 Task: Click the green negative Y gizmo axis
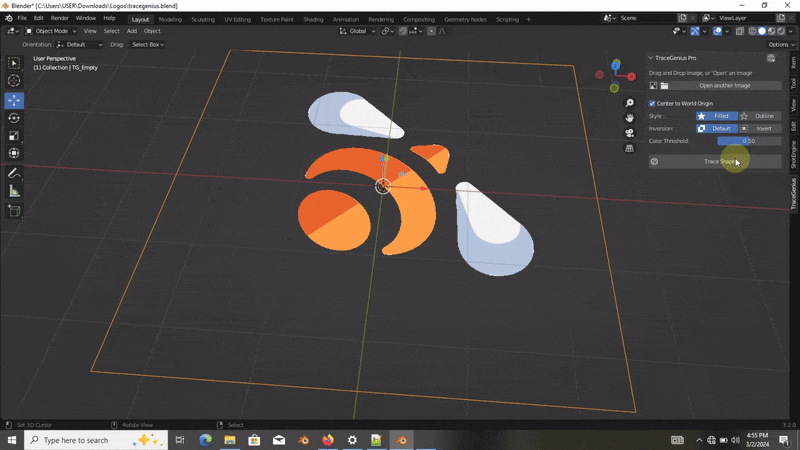(614, 88)
